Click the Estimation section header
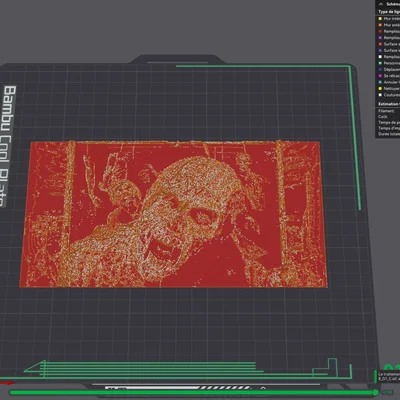 pos(389,104)
